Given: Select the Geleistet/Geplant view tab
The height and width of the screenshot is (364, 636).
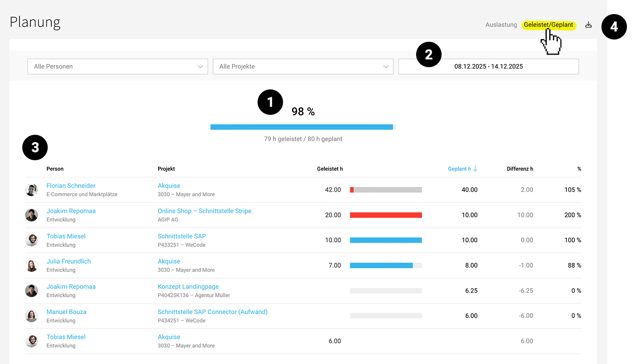Looking at the screenshot, I should point(548,25).
